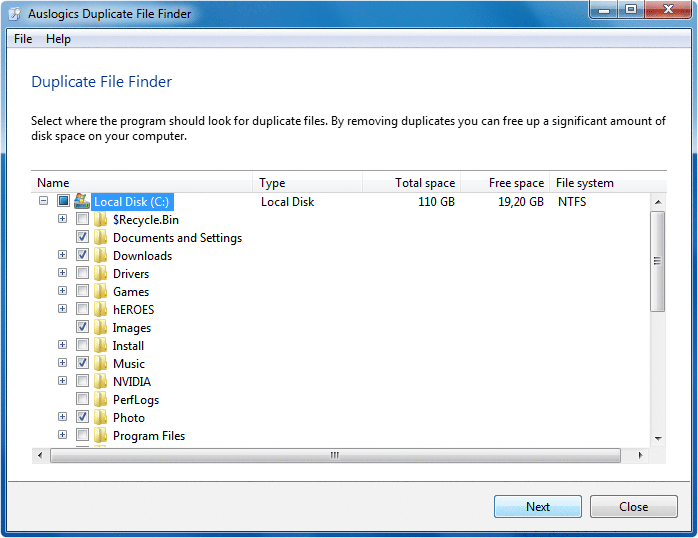This screenshot has height=538, width=698.
Task: Uncheck the Photo checkbox
Action: point(82,417)
